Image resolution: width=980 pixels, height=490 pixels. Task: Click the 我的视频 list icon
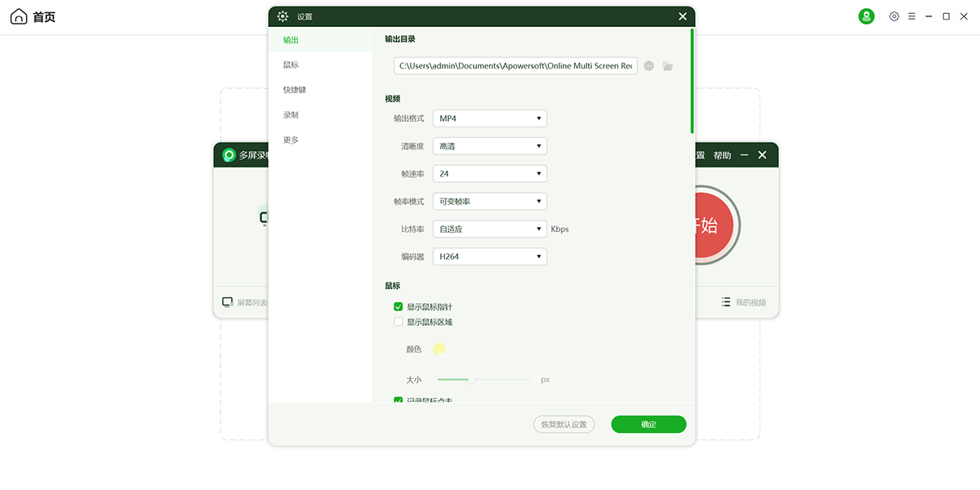coord(726,302)
